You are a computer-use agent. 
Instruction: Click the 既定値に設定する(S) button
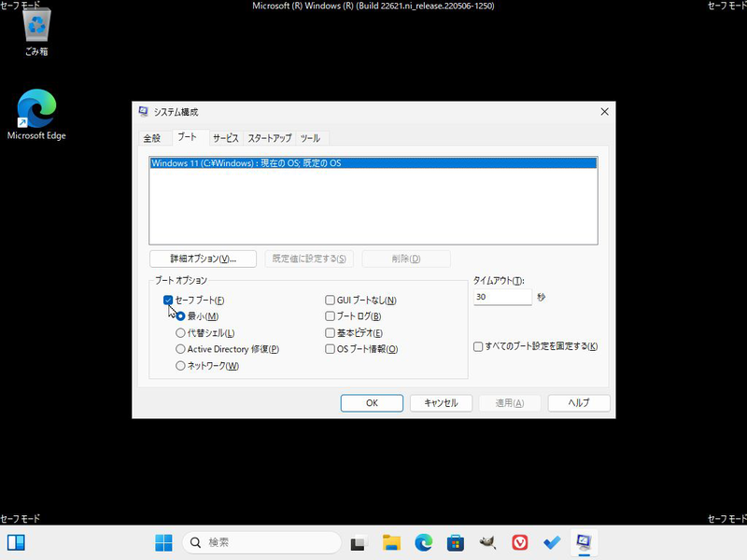(x=309, y=259)
